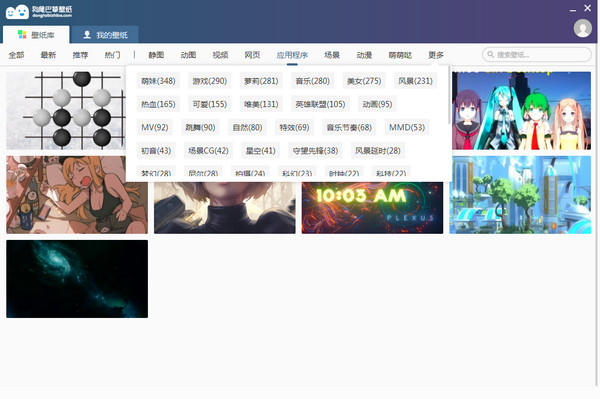
Task: Select the MV(92) tag
Action: click(x=155, y=127)
